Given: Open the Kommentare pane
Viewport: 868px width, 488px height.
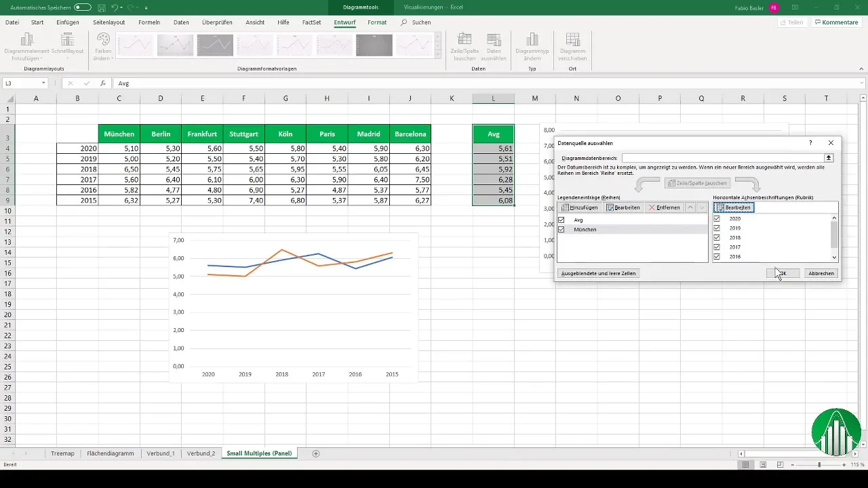Looking at the screenshot, I should coord(837,22).
